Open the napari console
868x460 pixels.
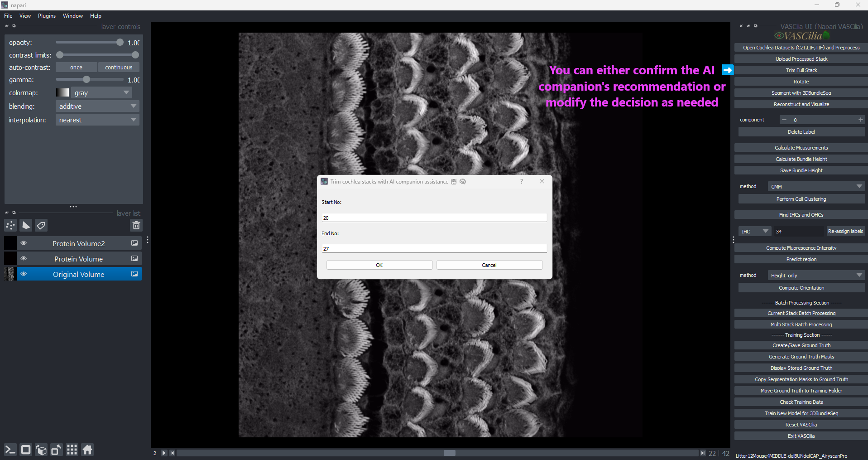tap(10, 450)
